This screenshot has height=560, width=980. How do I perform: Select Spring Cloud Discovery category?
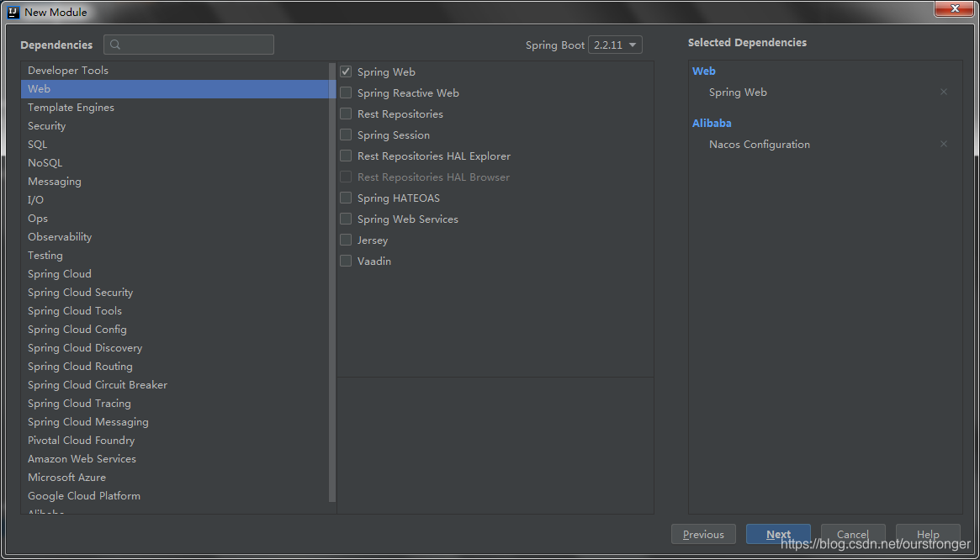[176, 348]
